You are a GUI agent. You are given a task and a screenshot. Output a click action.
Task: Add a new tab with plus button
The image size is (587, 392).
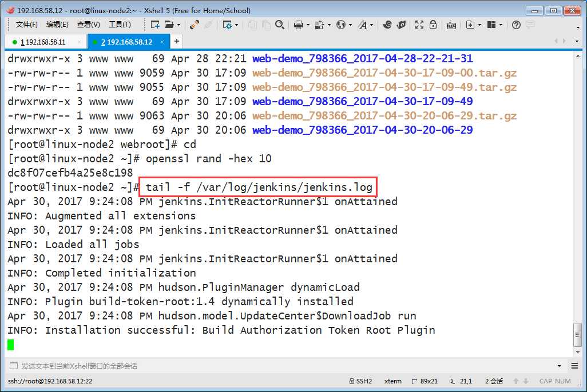coord(177,41)
